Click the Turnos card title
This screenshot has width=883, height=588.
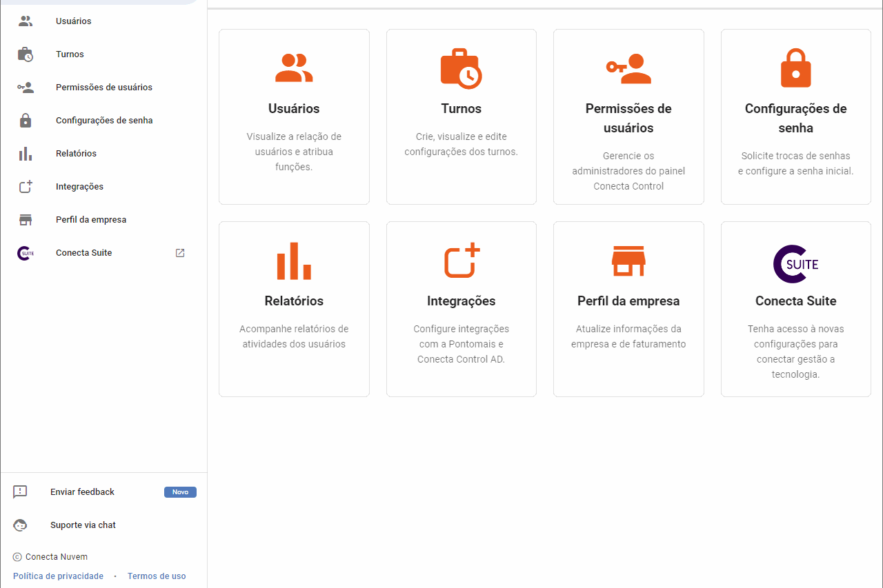pyautogui.click(x=462, y=109)
